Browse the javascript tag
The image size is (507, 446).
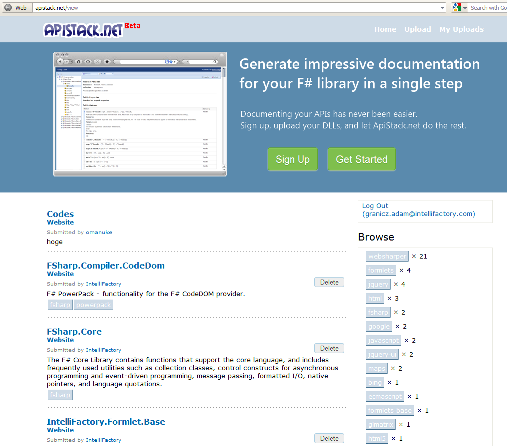point(383,340)
